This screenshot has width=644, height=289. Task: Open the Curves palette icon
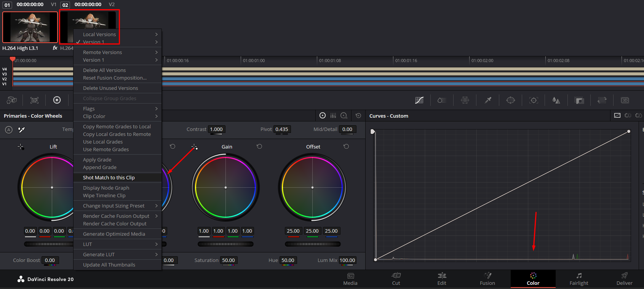[x=419, y=100]
